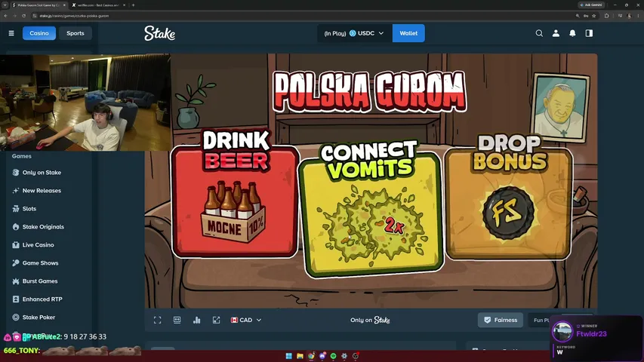Open live stats chart icon

[197, 320]
